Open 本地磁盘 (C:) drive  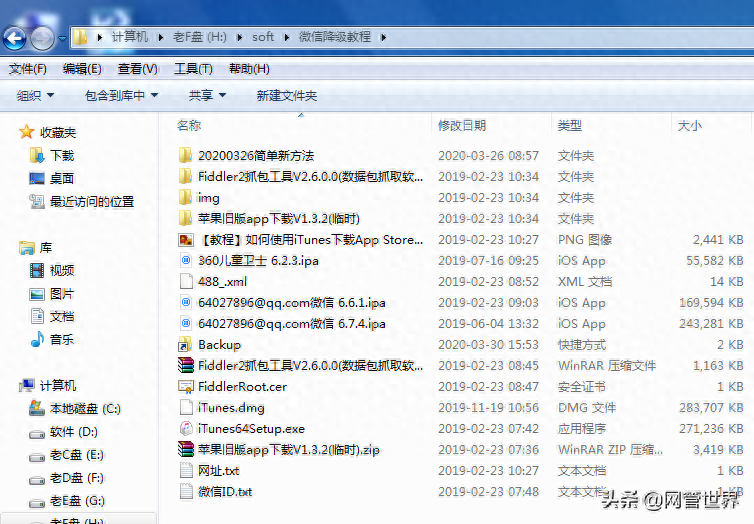[75, 409]
